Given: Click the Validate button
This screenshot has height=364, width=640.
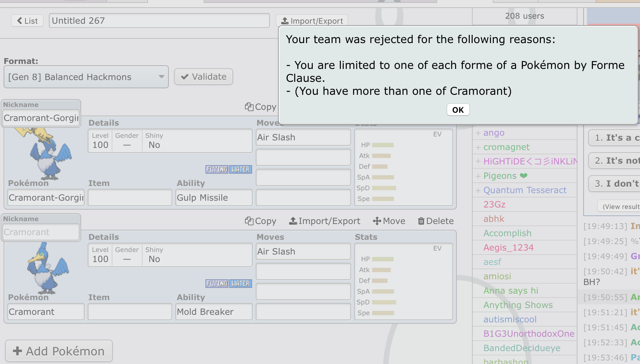Looking at the screenshot, I should tap(203, 76).
